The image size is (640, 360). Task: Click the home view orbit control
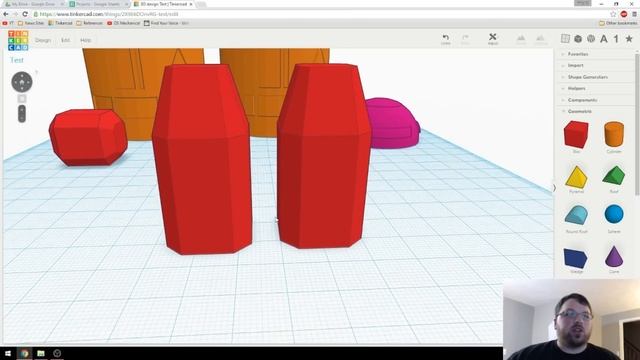22,82
